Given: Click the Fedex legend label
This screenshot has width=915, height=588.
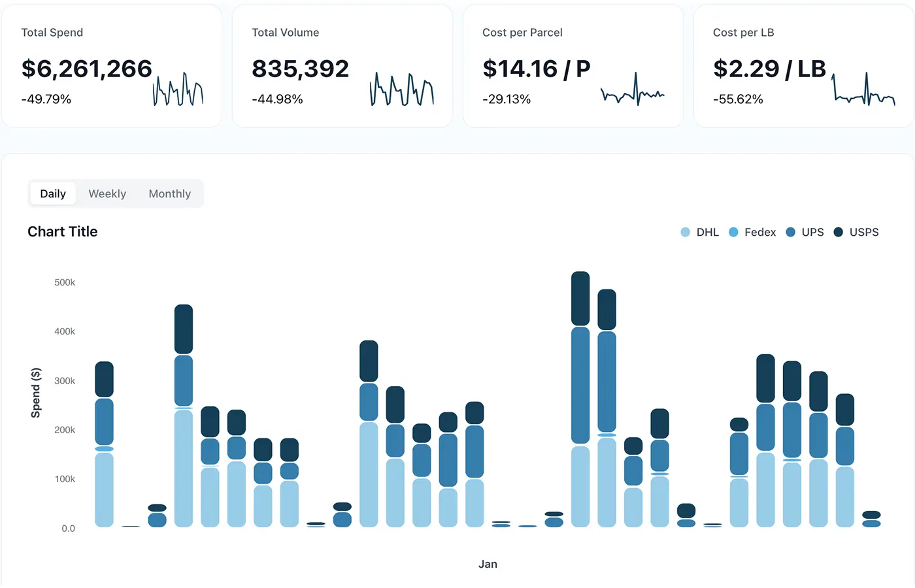Looking at the screenshot, I should click(760, 233).
